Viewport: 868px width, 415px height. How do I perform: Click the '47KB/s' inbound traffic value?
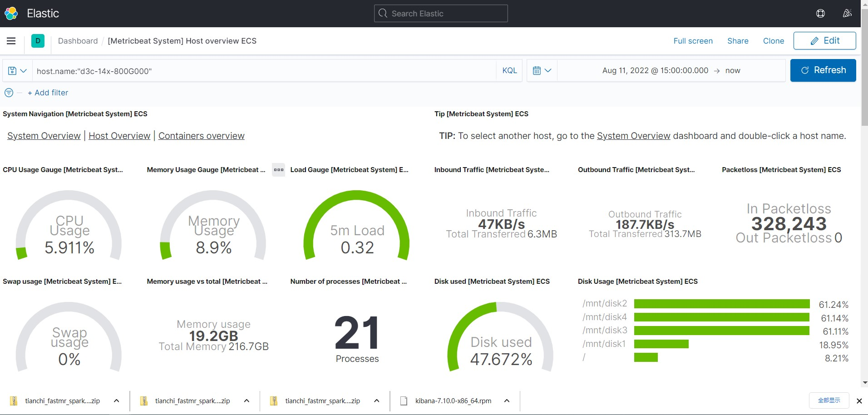coord(501,224)
